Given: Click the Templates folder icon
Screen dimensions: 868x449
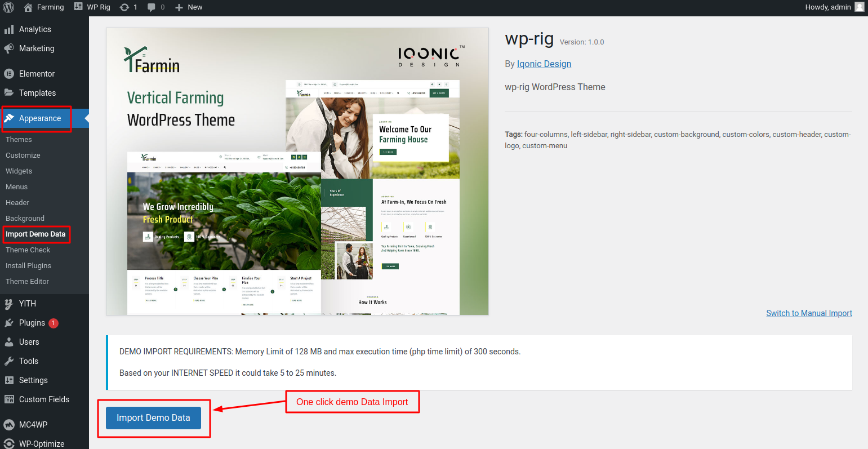Looking at the screenshot, I should pyautogui.click(x=9, y=93).
